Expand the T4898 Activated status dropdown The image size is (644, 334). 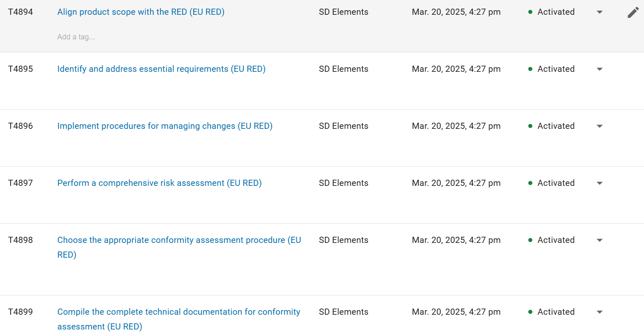point(600,240)
